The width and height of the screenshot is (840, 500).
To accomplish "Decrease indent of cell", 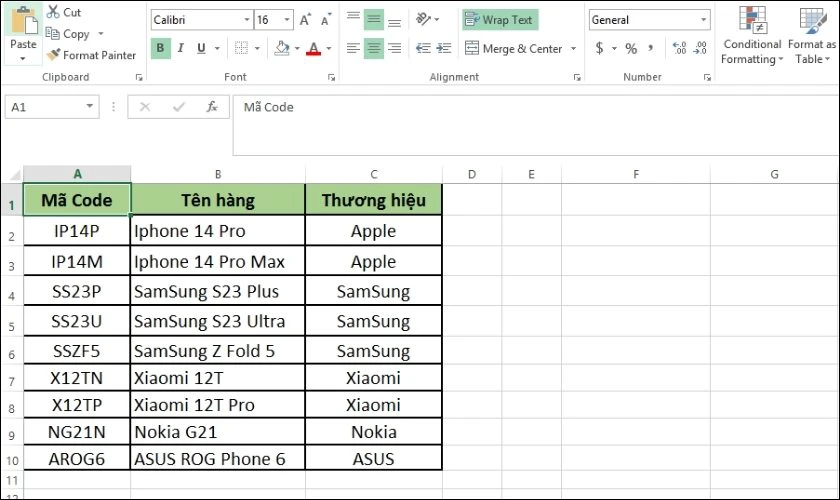I will 423,48.
